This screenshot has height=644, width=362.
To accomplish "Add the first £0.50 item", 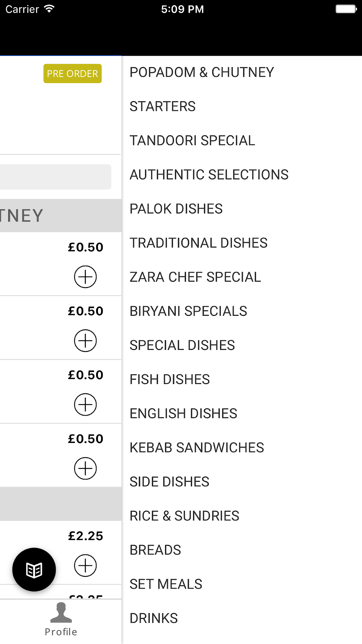I will point(85,277).
